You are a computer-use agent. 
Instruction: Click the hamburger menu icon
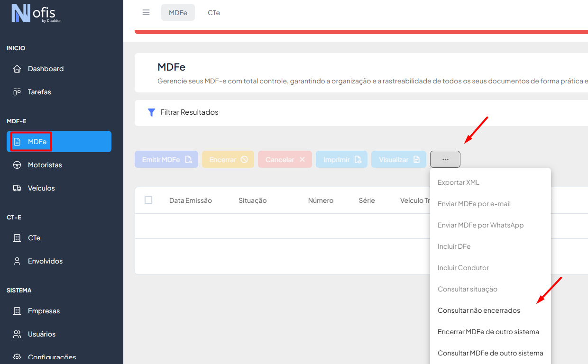point(146,13)
